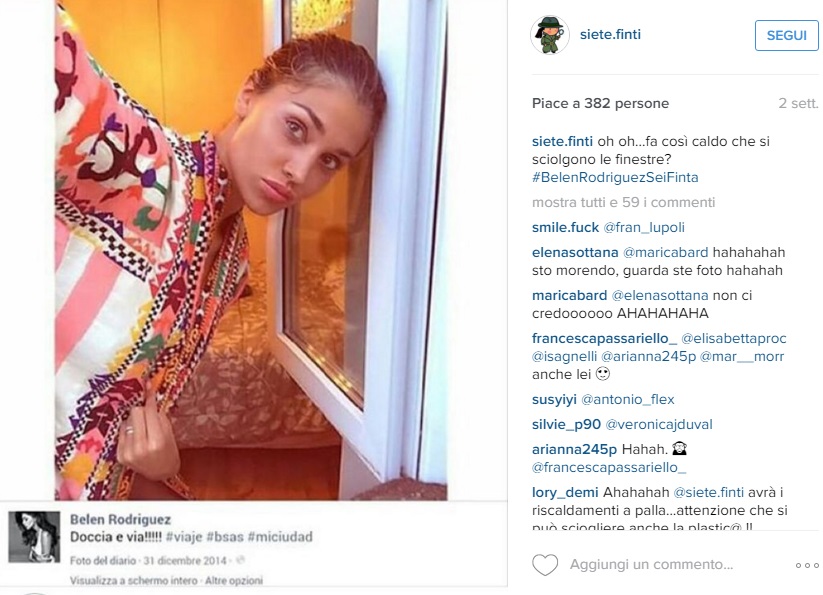Open siete.finti profile avatar
823x595 pixels.
pos(550,35)
